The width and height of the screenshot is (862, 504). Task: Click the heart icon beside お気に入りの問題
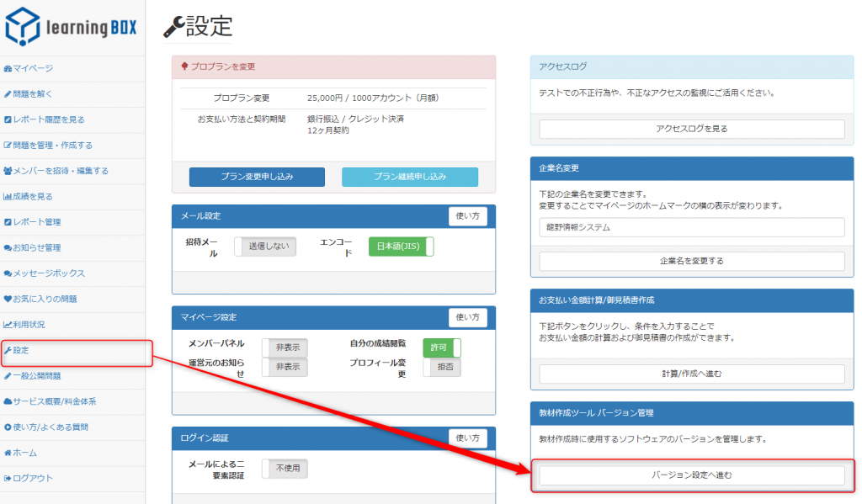[8, 299]
